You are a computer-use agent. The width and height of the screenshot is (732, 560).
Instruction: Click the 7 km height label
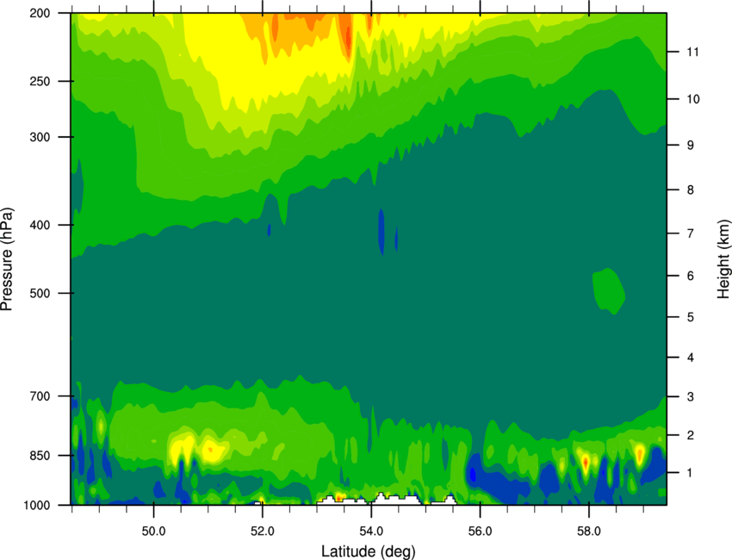[x=691, y=233]
